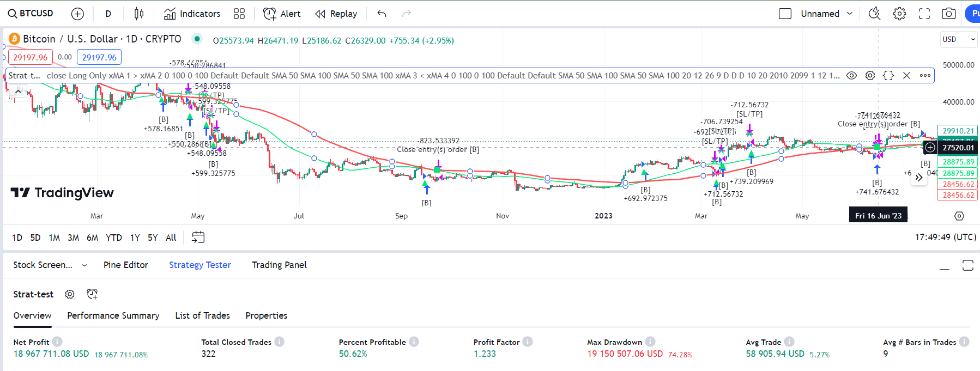980x371 pixels.
Task: Toggle the Unnamed layout checkbox square
Action: click(785, 14)
